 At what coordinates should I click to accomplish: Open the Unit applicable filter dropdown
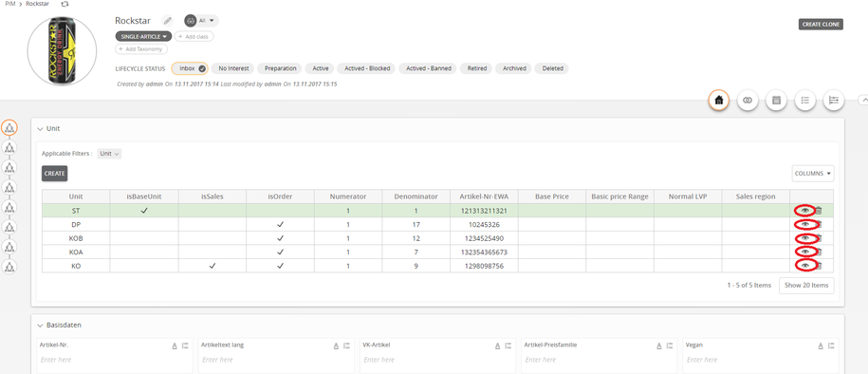(110, 154)
